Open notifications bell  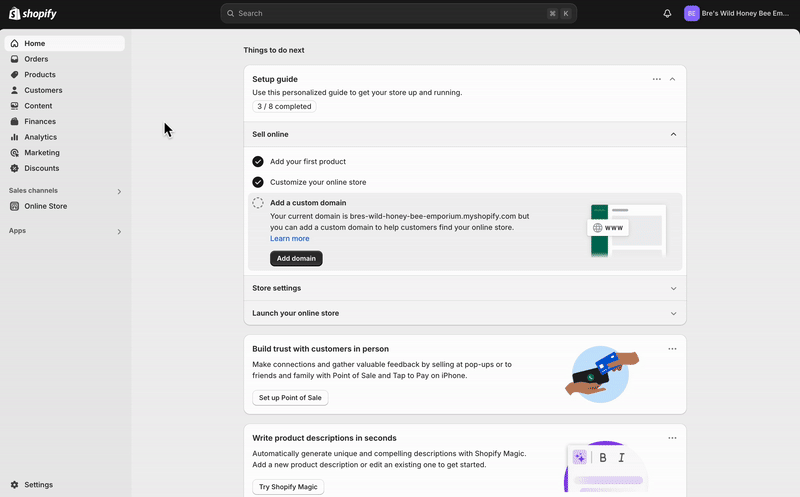click(667, 14)
